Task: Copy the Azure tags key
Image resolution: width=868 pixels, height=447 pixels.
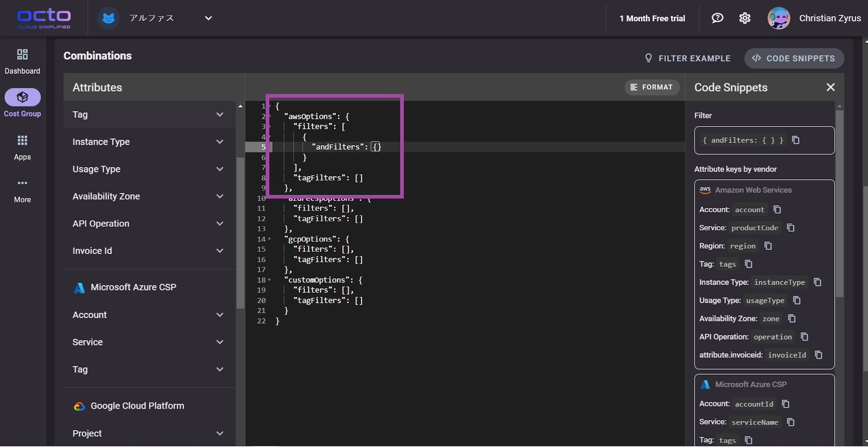Action: click(748, 440)
